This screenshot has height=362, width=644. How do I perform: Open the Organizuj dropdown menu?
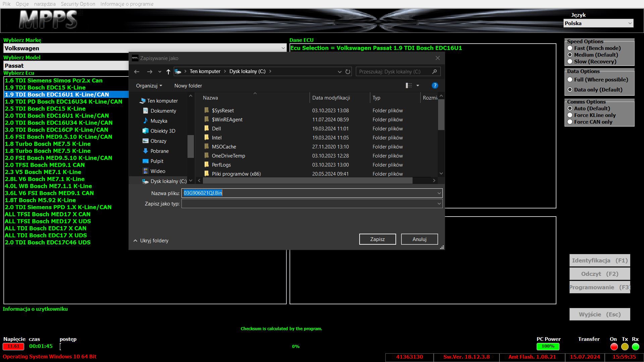click(x=149, y=86)
